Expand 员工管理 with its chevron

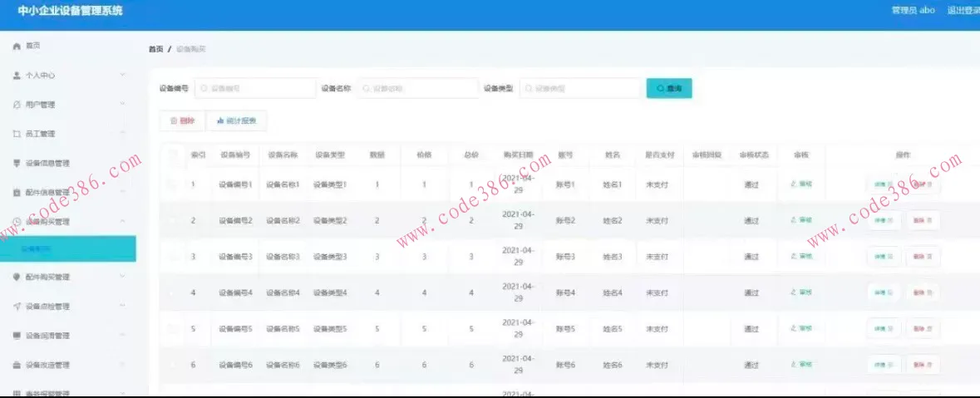[x=122, y=133]
